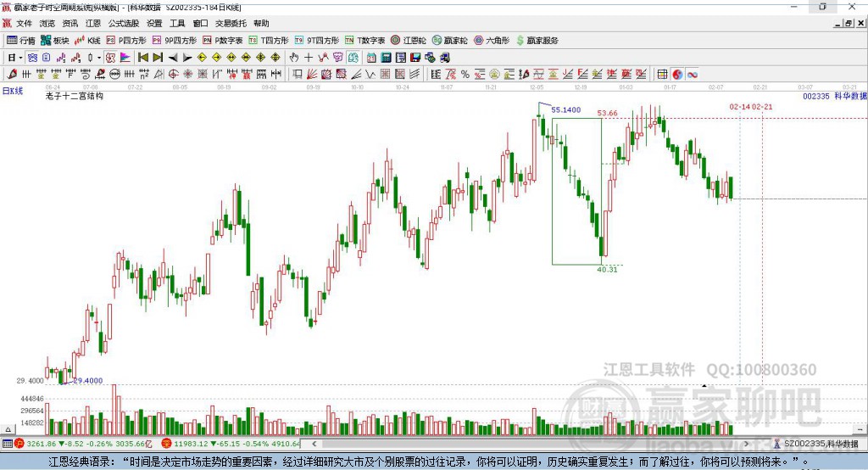
Task: Move chart left with black left arrow
Action: click(173, 58)
